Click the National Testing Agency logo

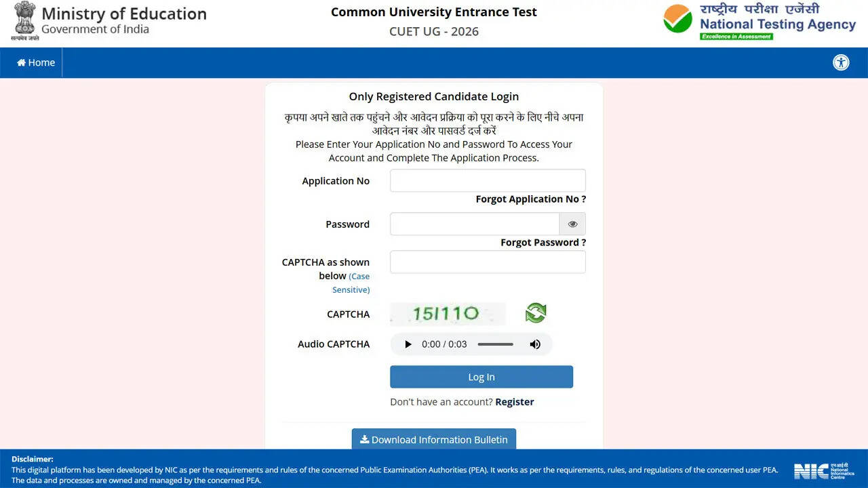click(x=759, y=22)
